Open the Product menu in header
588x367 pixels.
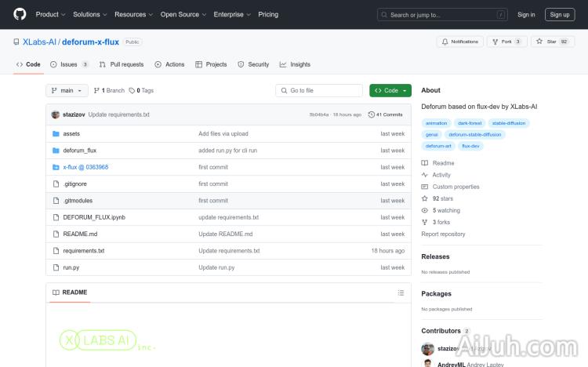point(50,14)
